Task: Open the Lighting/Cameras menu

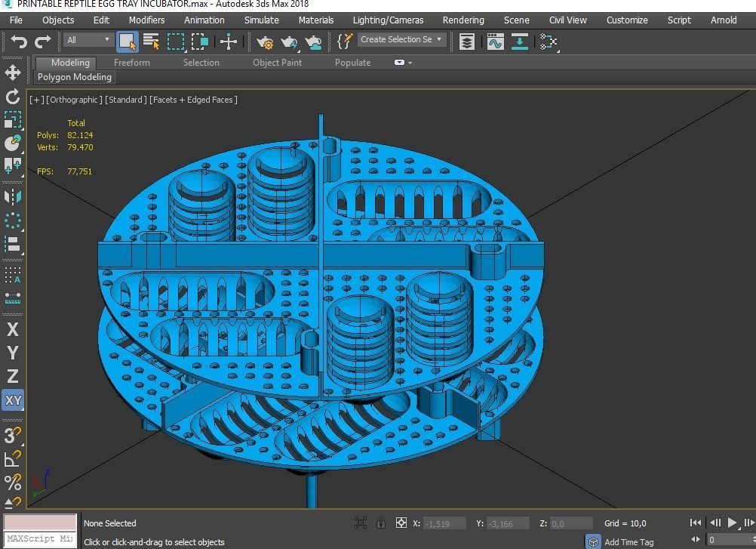Action: 388,20
